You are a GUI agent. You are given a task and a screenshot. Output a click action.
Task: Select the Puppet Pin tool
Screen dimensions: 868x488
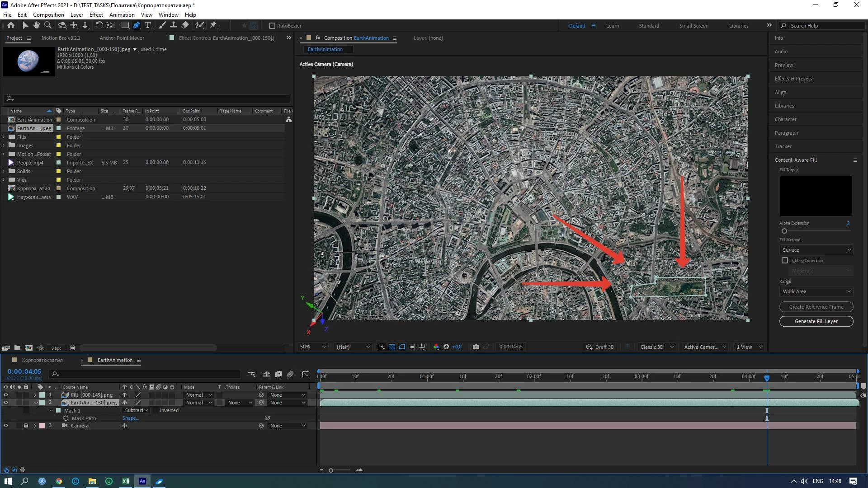pyautogui.click(x=213, y=25)
